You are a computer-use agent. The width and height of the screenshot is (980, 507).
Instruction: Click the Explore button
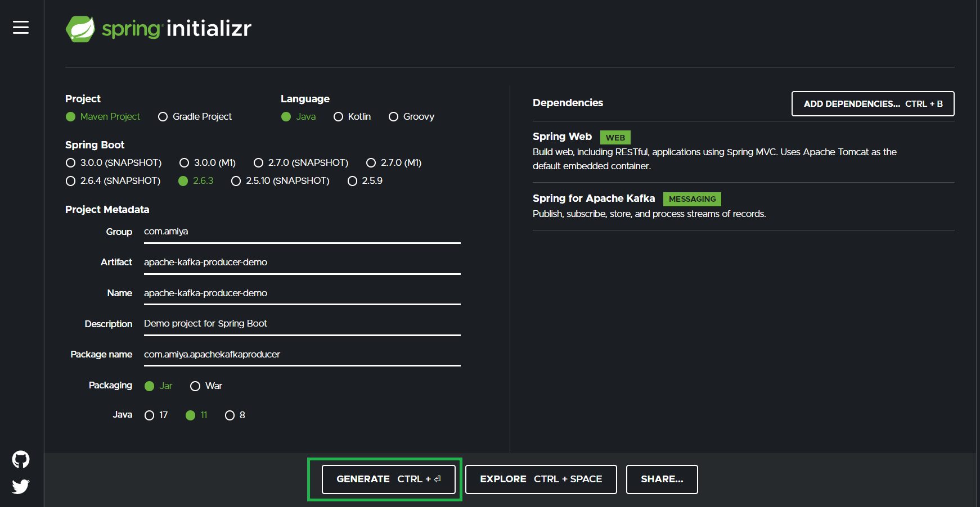pyautogui.click(x=541, y=479)
